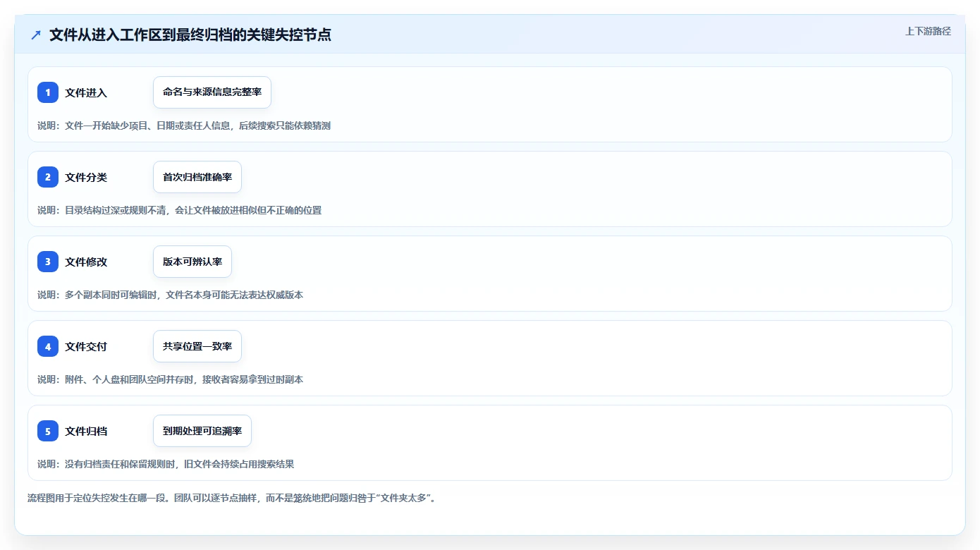Viewport: 980px width, 550px height.
Task: Click the 命名与来源信息完整率 metric chip
Action: click(x=212, y=92)
